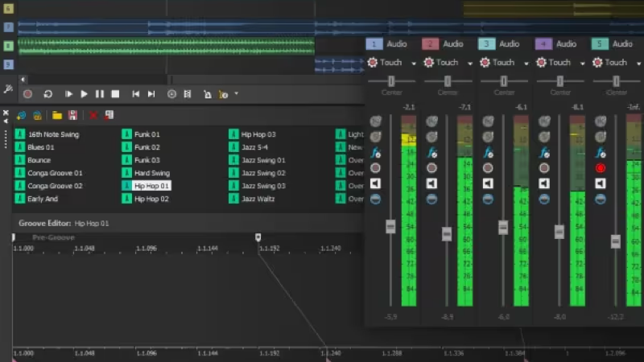Viewport: 644px width, 362px height.
Task: Mute Audio track 2 speaker button
Action: [x=431, y=183]
